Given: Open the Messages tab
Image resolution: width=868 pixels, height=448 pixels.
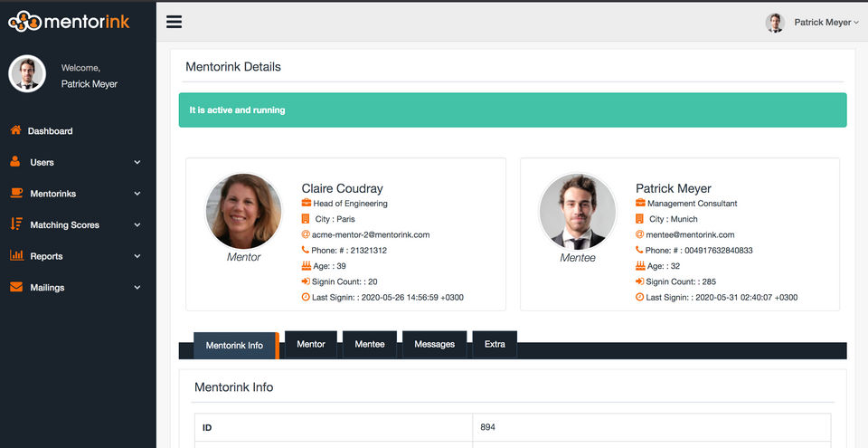Looking at the screenshot, I should (435, 344).
